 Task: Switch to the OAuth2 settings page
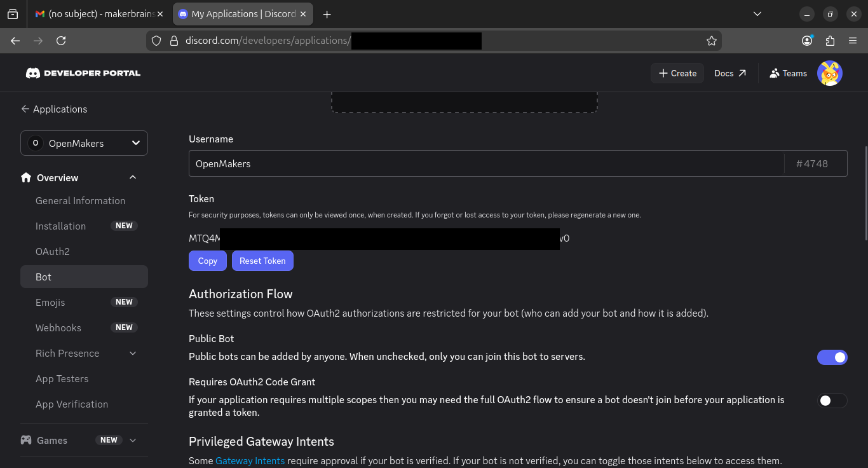(52, 251)
